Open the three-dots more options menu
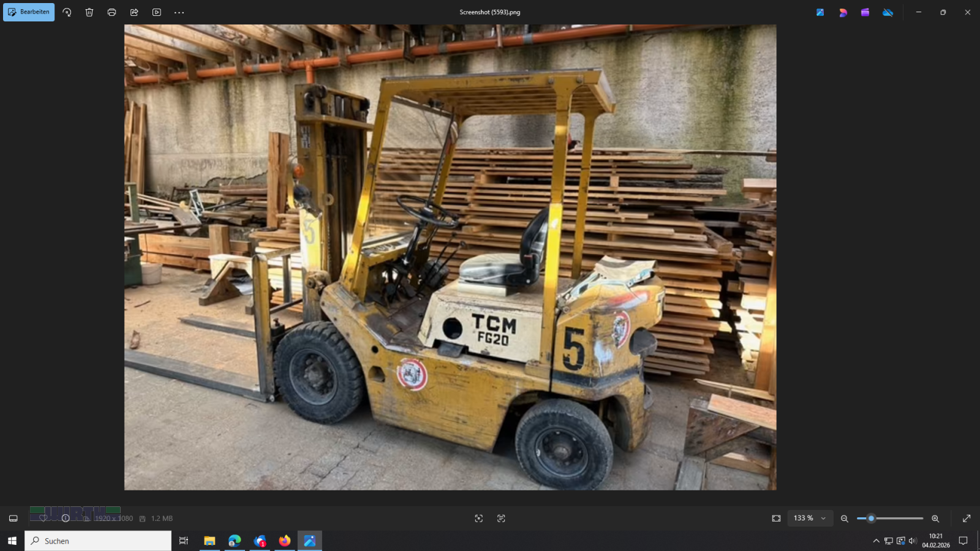This screenshot has height=551, width=980. 179,12
